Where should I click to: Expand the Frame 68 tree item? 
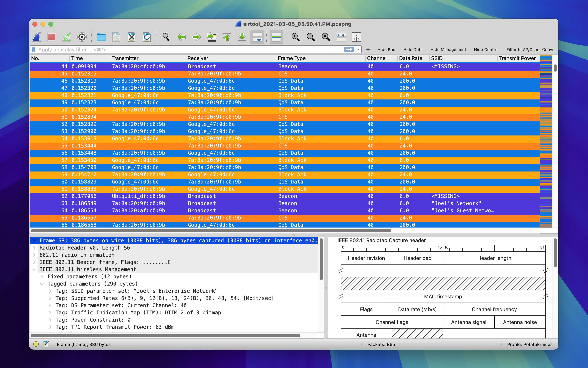34,241
